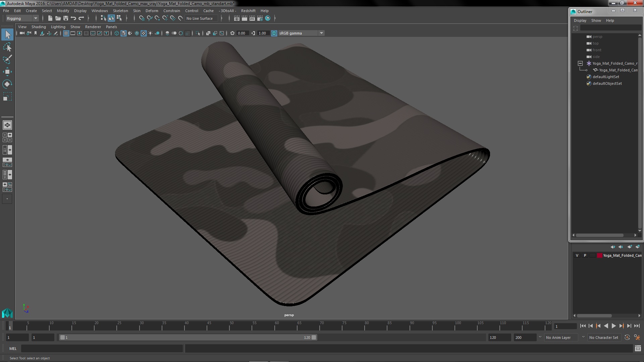The height and width of the screenshot is (362, 644).
Task: Toggle smooth shade all in the viewport
Action: (123, 33)
